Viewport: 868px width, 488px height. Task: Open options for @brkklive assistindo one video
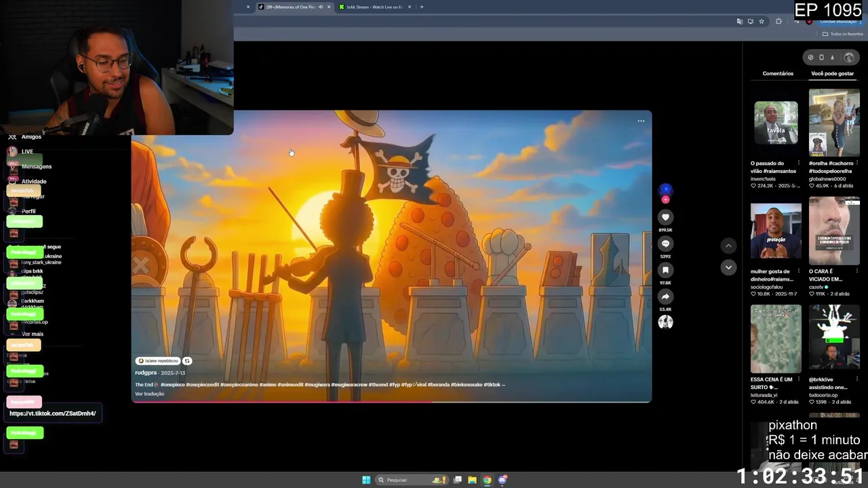coord(857,380)
